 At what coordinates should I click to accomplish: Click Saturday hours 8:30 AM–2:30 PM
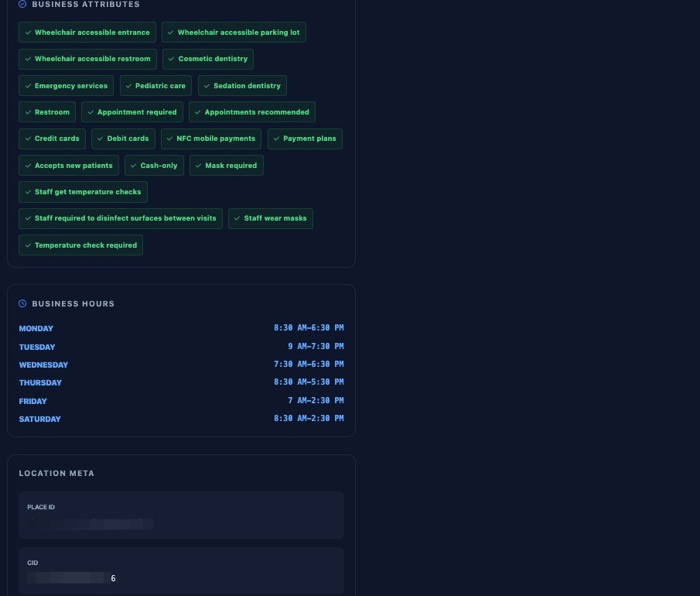309,418
